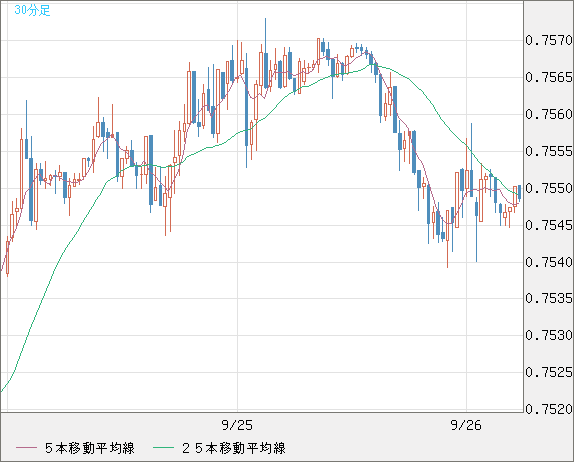Click the 0.7525 price axis label

coord(549,372)
